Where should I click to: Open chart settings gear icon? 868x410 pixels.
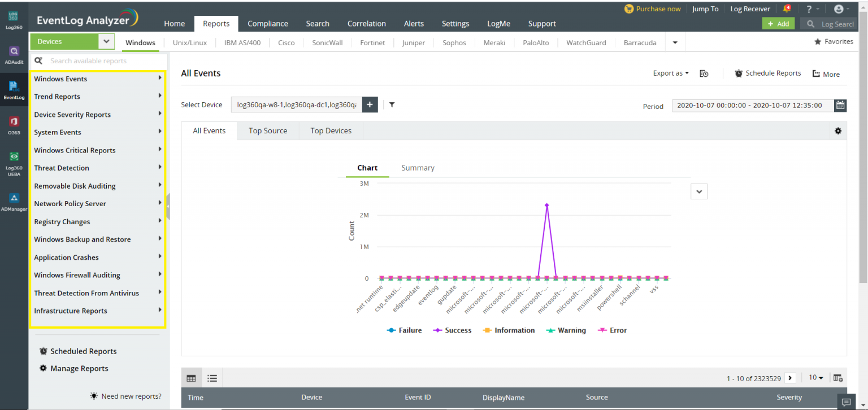click(837, 131)
